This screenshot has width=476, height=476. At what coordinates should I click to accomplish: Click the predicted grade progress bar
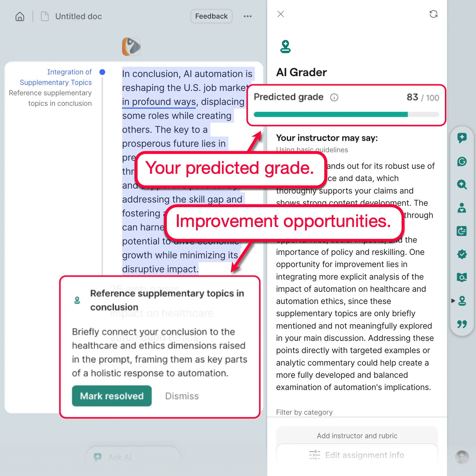[346, 114]
